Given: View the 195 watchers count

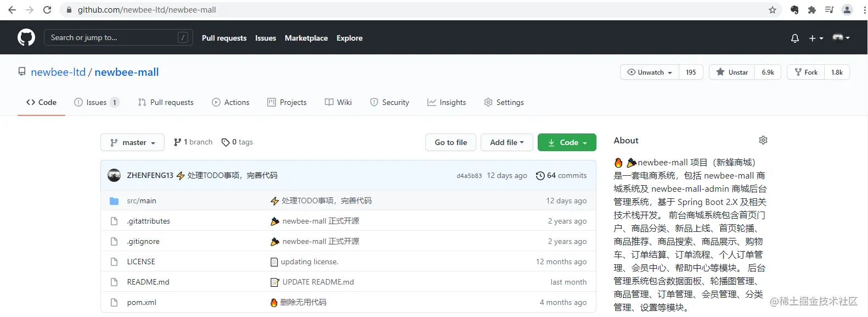Looking at the screenshot, I should coord(691,72).
